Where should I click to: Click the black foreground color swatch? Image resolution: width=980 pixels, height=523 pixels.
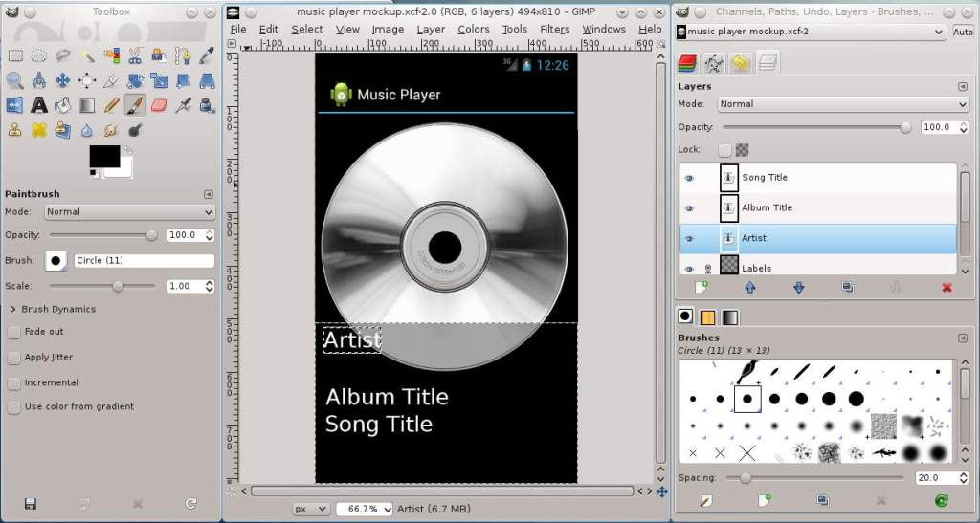click(103, 156)
